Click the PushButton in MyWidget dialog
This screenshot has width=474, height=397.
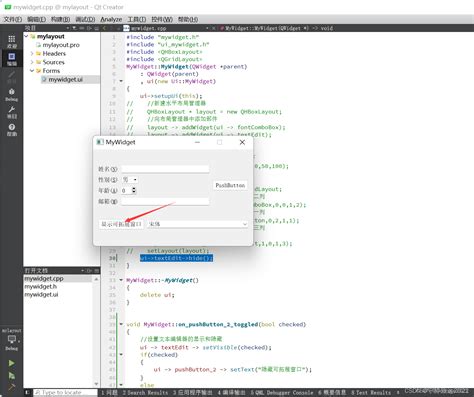tap(230, 185)
